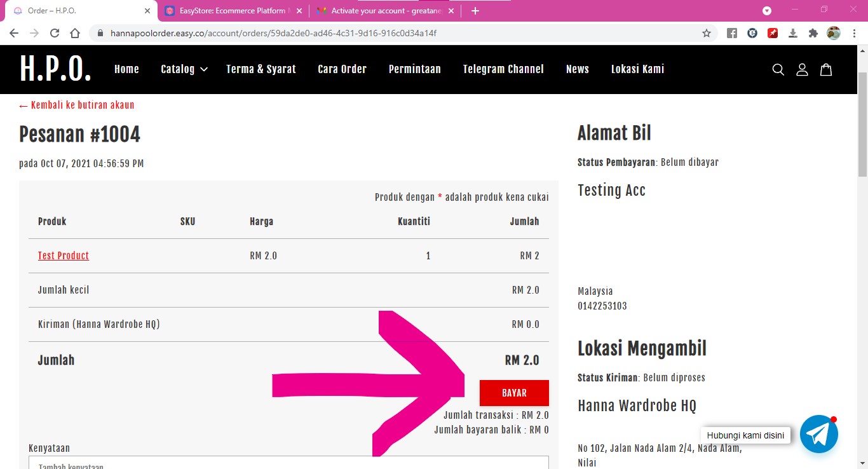This screenshot has width=868, height=469.
Task: Open the shopping bag cart icon
Action: [826, 69]
